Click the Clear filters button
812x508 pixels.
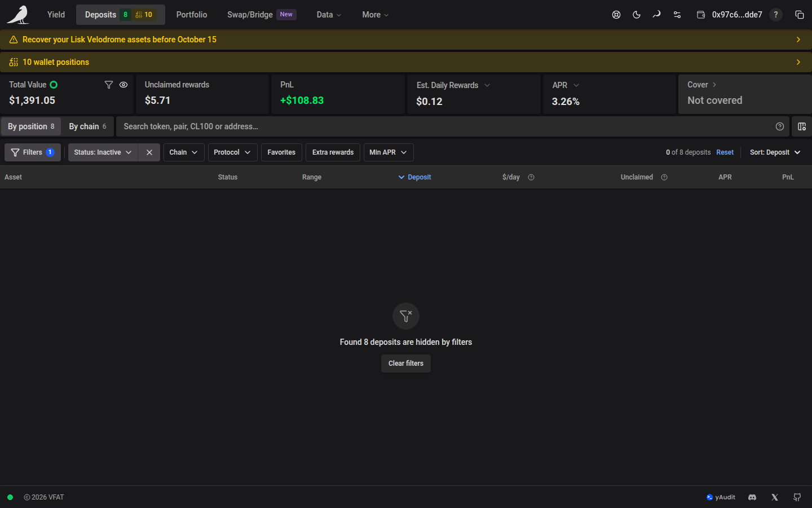pos(406,364)
